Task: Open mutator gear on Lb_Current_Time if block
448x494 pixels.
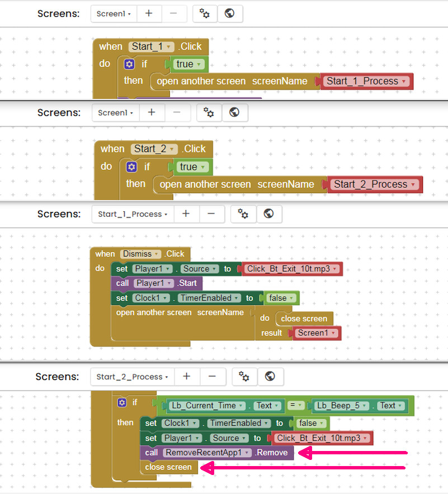Action: [122, 403]
